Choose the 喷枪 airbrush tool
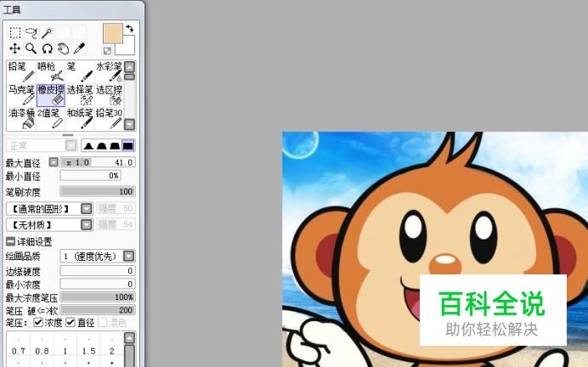Screen dimensions: 588x367 [x=51, y=71]
